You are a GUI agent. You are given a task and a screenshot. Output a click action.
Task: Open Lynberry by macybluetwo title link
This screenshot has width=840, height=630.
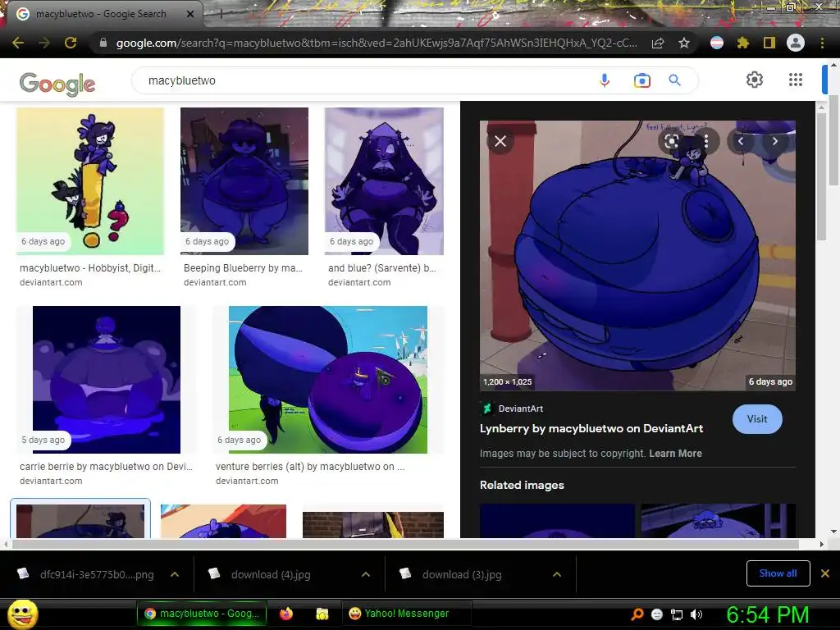pyautogui.click(x=591, y=428)
